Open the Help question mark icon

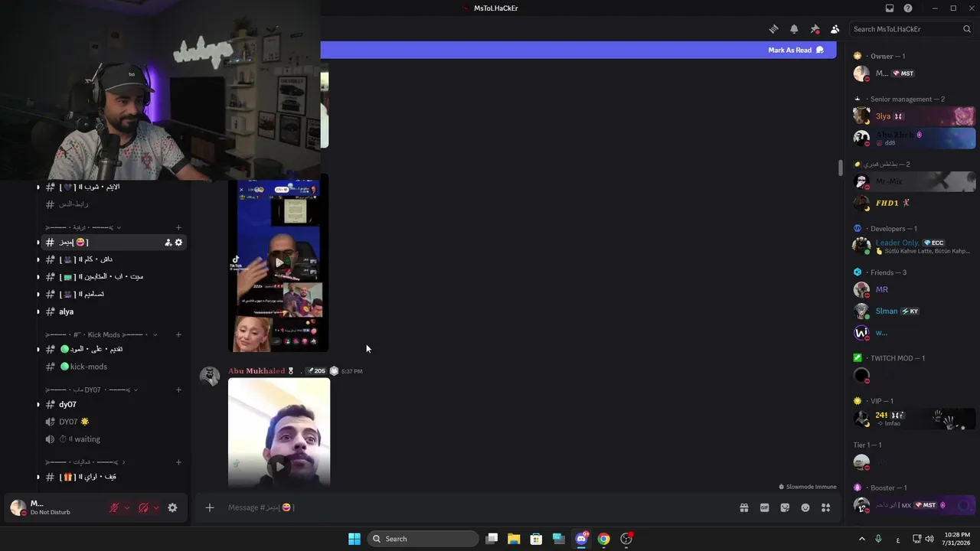coord(908,8)
